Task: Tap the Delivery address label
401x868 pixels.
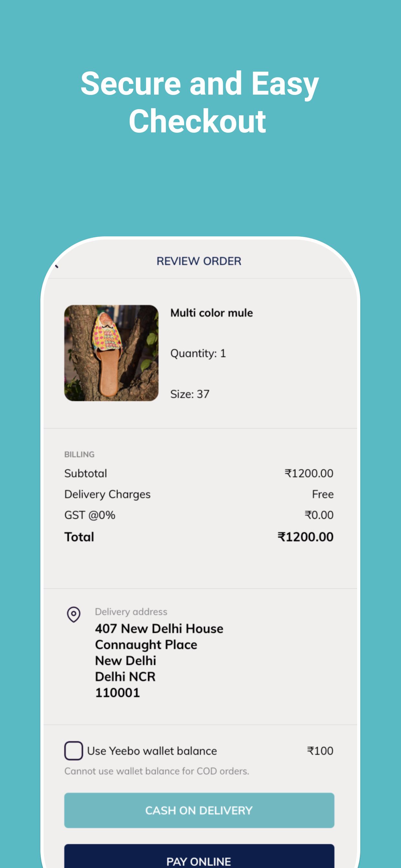Action: pos(131,612)
